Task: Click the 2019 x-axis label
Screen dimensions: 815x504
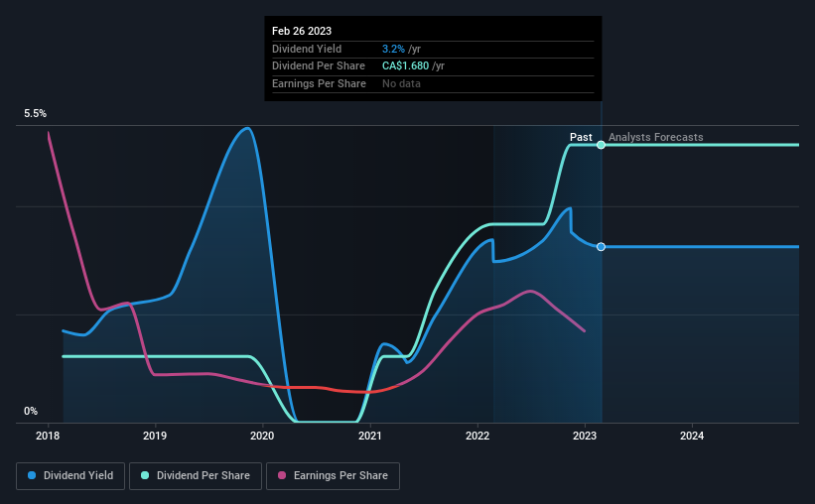Action: coord(155,436)
